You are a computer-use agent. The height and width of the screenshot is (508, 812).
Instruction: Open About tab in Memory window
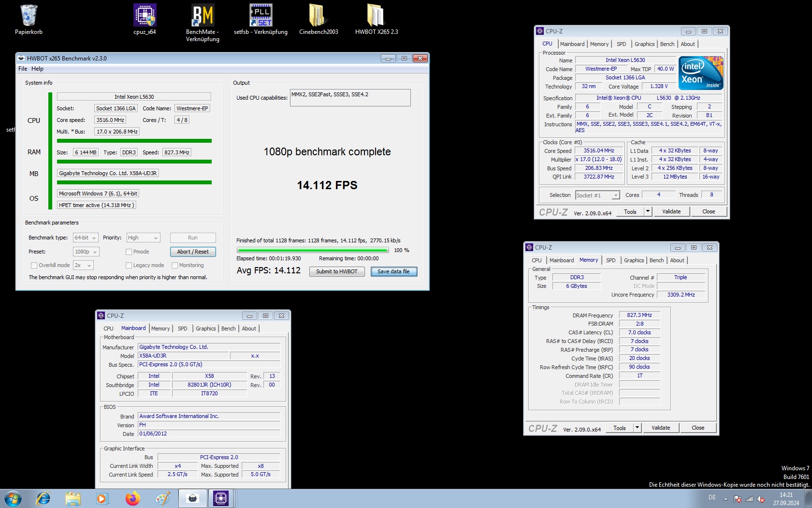pyautogui.click(x=677, y=260)
